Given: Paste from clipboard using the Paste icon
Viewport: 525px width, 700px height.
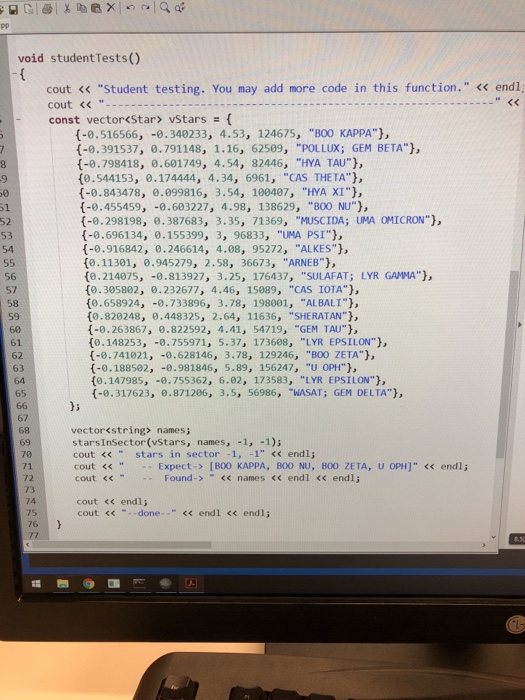Looking at the screenshot, I should point(96,8).
